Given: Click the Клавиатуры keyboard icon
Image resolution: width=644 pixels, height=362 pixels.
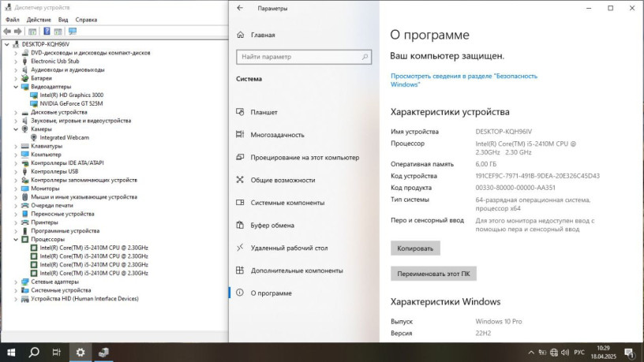Looking at the screenshot, I should point(25,146).
